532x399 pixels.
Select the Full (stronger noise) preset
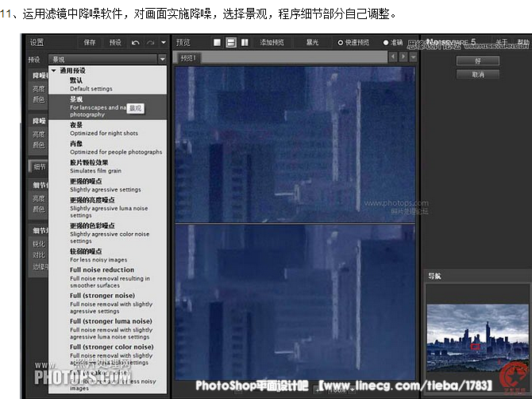point(107,303)
